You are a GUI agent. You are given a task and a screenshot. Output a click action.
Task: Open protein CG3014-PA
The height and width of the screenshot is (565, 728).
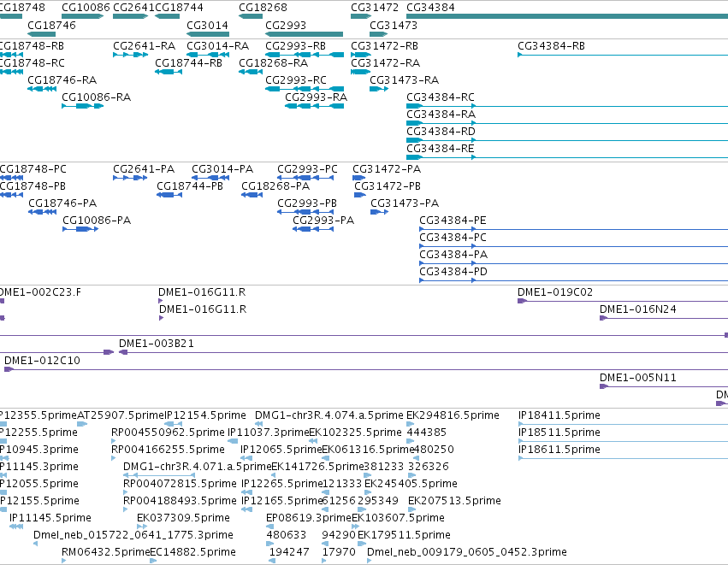click(x=222, y=169)
